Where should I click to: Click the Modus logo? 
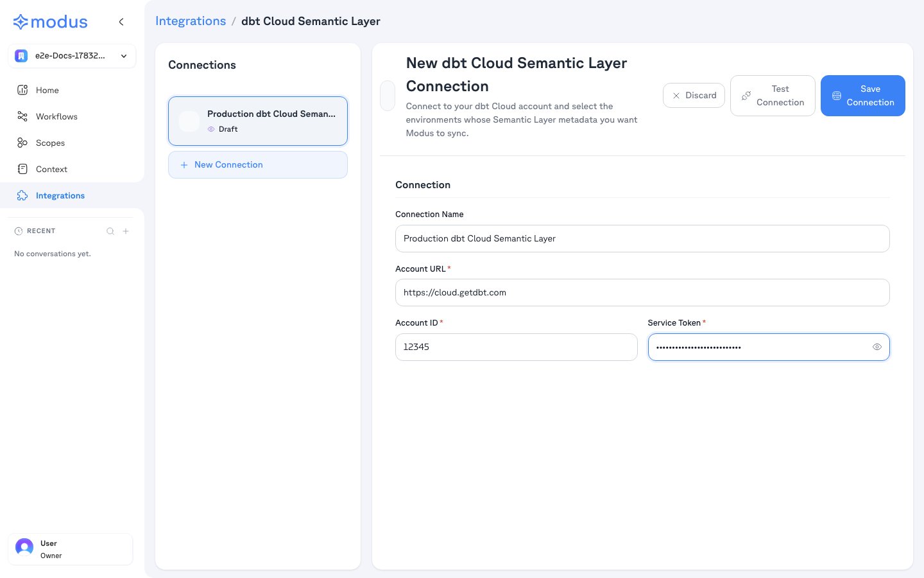click(50, 22)
